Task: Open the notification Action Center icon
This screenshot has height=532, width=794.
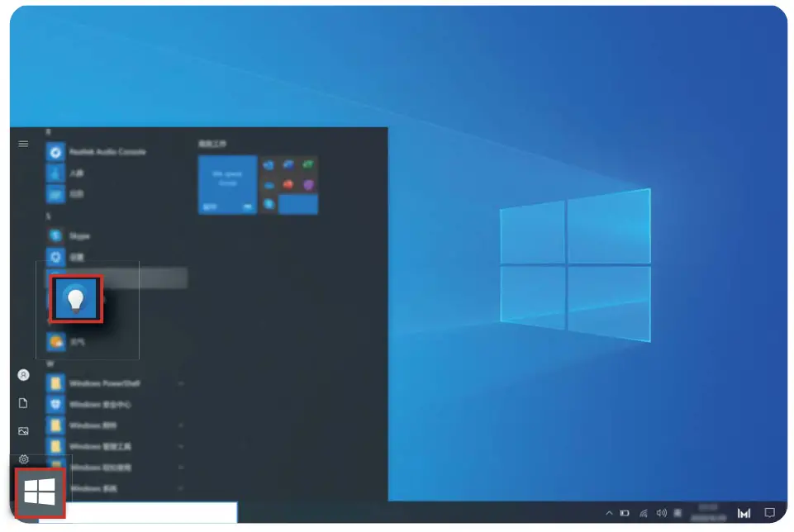Action: pyautogui.click(x=770, y=513)
